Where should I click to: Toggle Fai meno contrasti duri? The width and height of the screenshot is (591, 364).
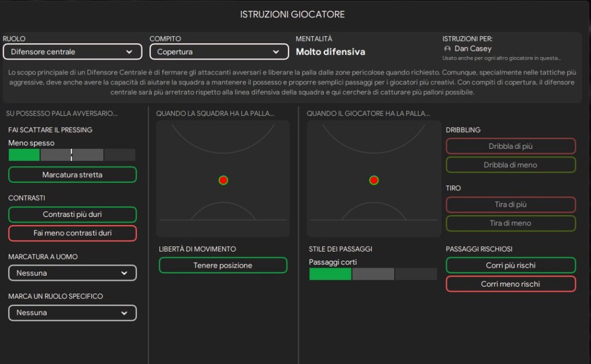pos(72,233)
